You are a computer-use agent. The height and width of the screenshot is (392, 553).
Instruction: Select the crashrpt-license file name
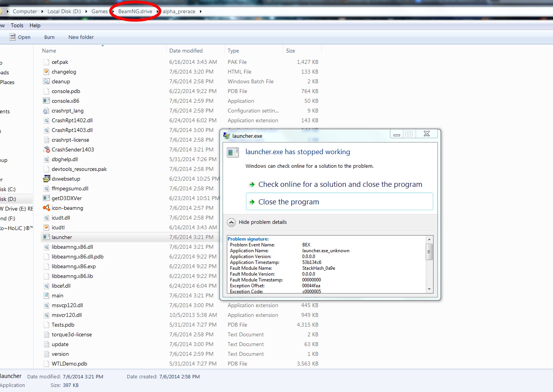[x=70, y=140]
